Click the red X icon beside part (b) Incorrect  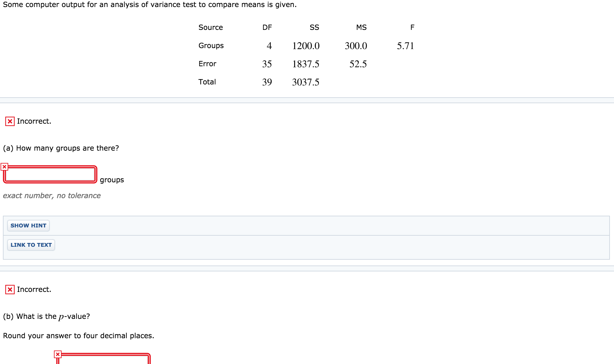pos(10,289)
